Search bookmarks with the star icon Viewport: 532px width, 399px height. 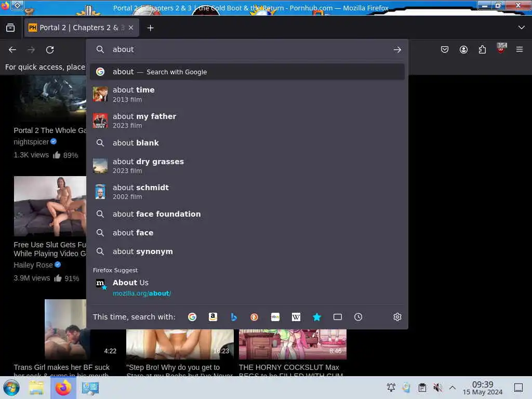click(316, 317)
